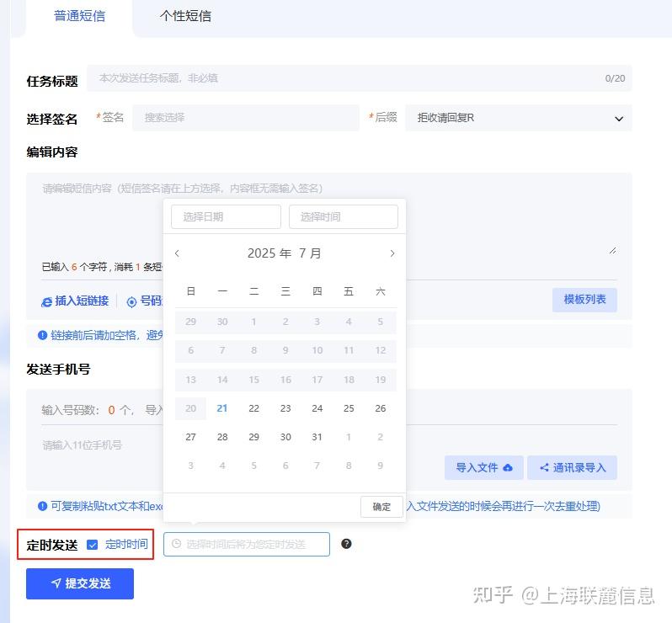Click the share icon in 通讯录导入
The height and width of the screenshot is (623, 672).
pos(544,467)
